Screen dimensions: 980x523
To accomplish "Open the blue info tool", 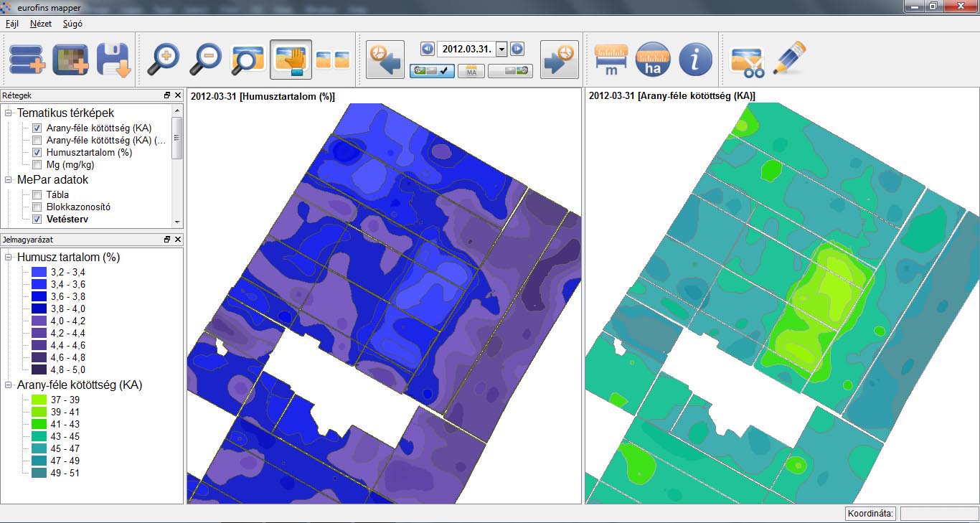I will 695,60.
